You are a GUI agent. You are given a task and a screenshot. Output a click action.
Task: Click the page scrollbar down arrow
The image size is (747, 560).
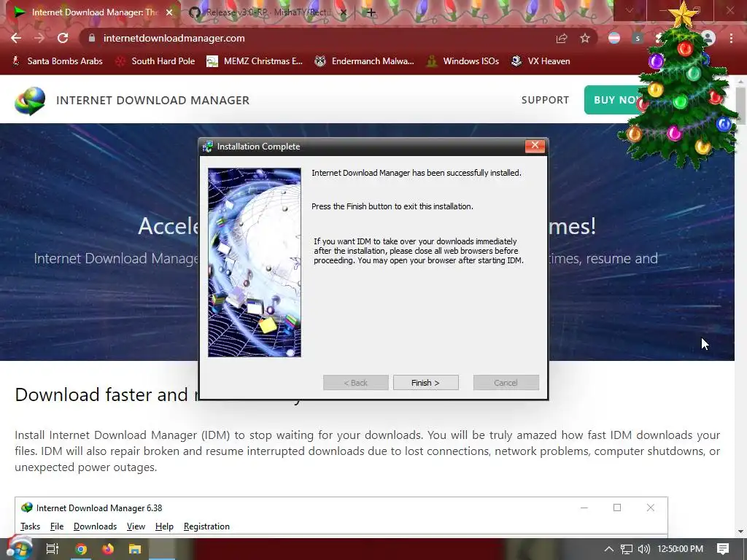click(x=741, y=532)
